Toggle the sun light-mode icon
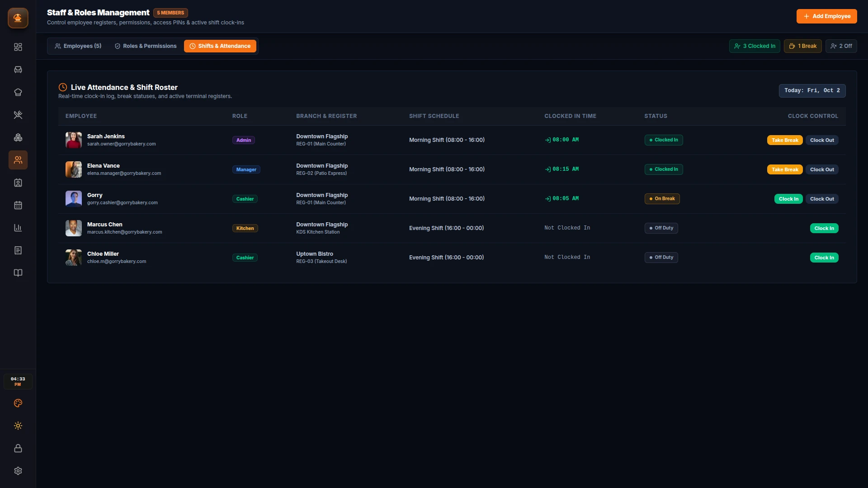 18,426
